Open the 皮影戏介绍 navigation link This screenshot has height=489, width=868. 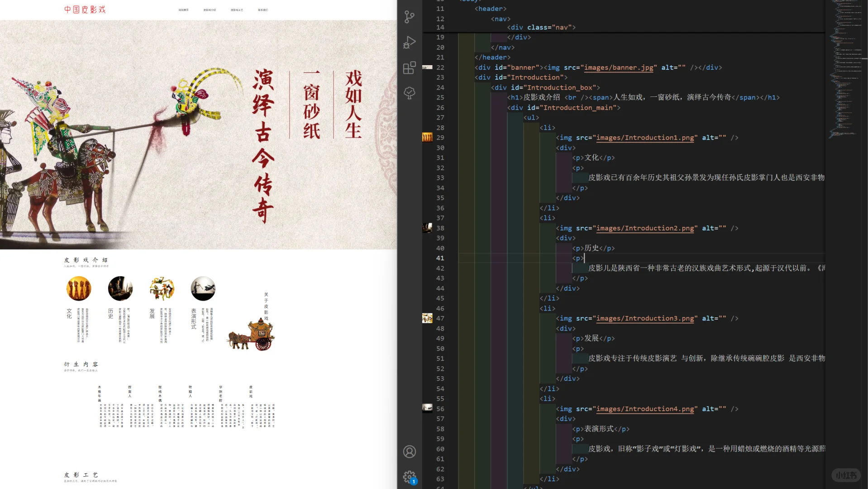click(x=210, y=10)
